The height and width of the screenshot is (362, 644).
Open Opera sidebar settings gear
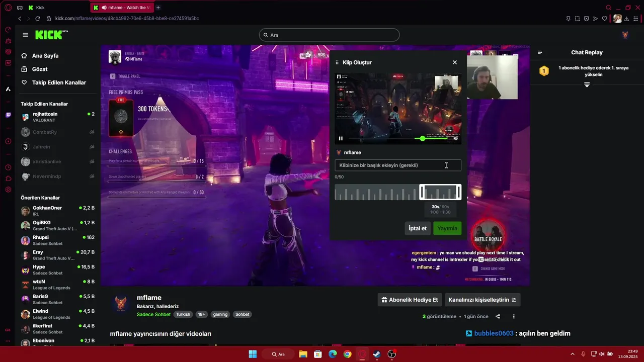point(8,190)
